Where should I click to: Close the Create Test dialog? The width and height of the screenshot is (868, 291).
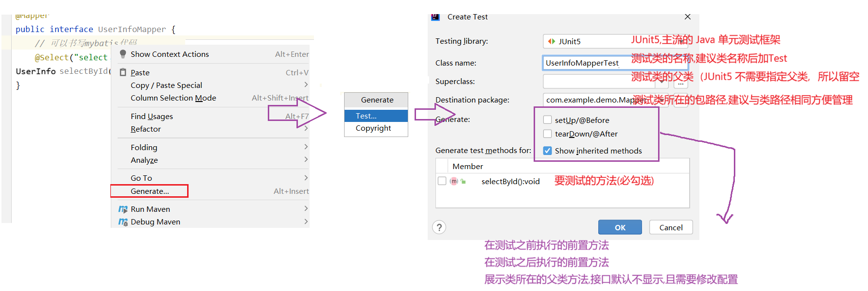pyautogui.click(x=688, y=17)
